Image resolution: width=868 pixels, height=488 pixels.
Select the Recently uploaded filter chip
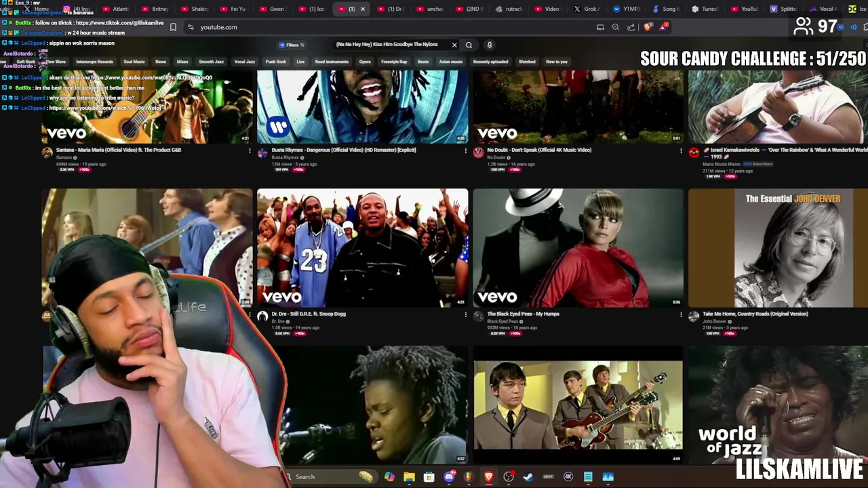pos(490,62)
